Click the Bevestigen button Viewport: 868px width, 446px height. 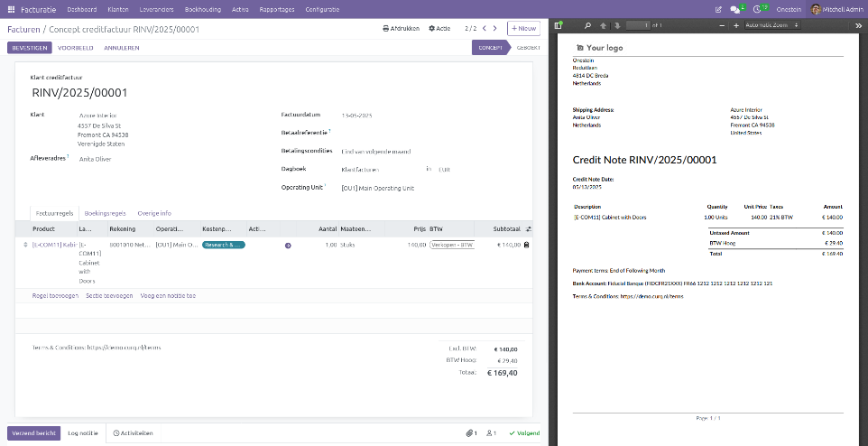coord(29,47)
